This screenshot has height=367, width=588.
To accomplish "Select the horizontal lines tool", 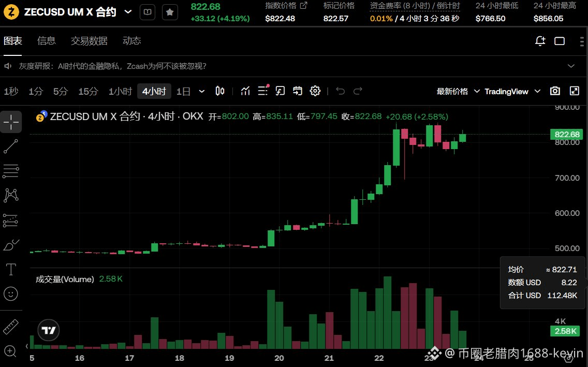I will 11,171.
